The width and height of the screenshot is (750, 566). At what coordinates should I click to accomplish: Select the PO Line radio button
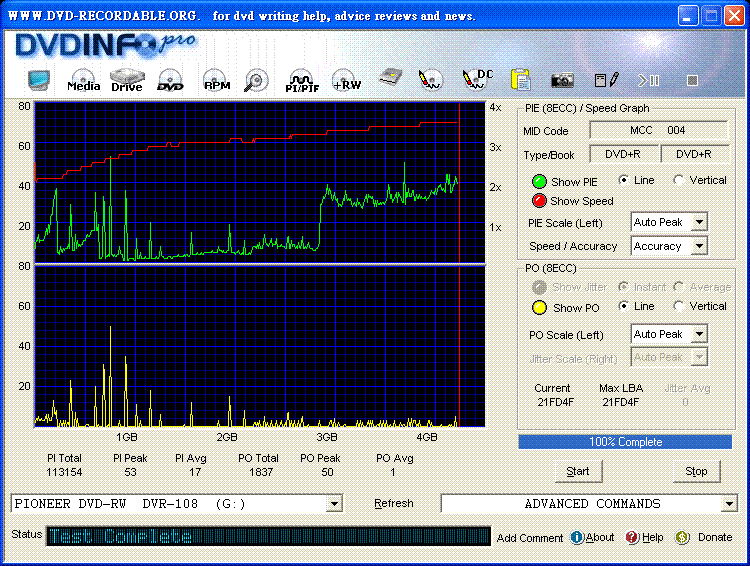point(625,306)
